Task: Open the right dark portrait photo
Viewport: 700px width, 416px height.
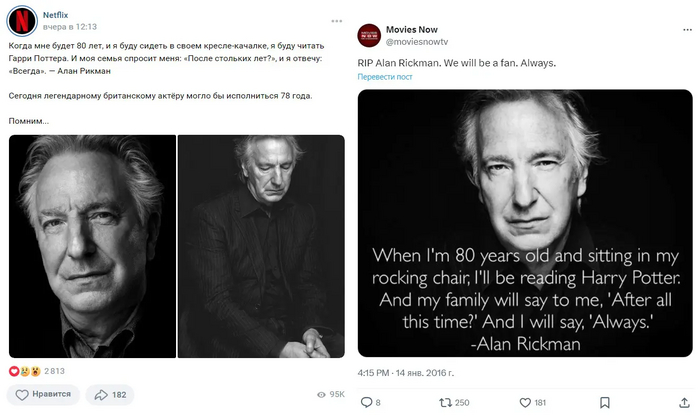Action: pyautogui.click(x=261, y=246)
